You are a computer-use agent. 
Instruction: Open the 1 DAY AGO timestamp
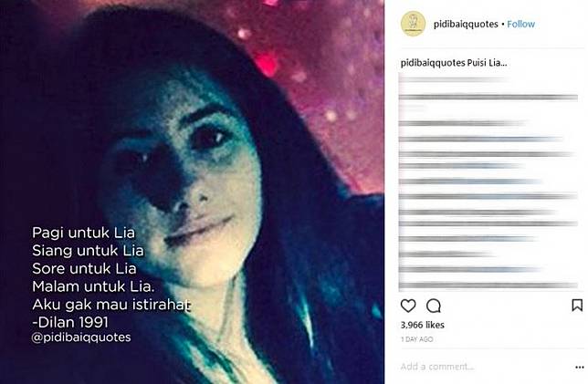(416, 339)
